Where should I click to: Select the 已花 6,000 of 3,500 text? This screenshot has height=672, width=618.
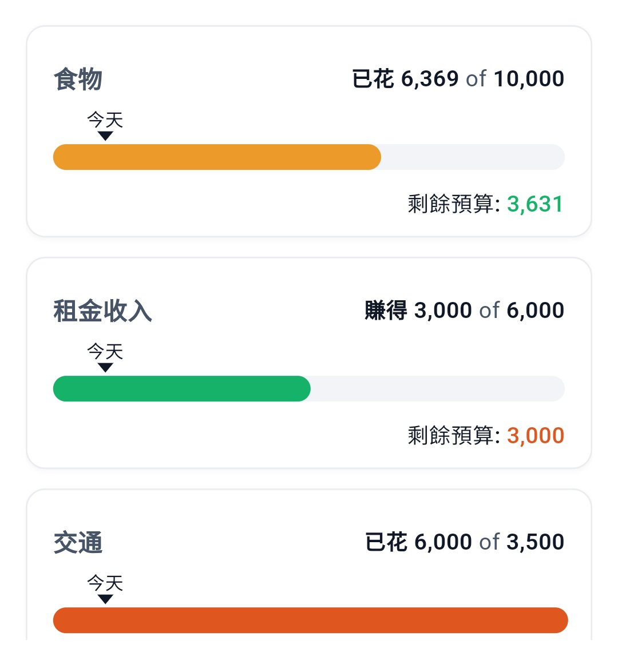point(465,542)
